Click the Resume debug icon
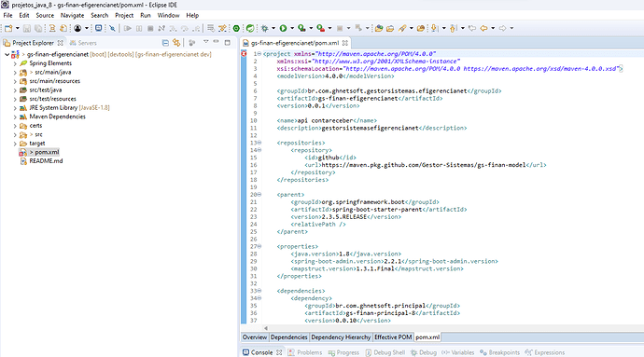The image size is (644, 357). [128, 28]
